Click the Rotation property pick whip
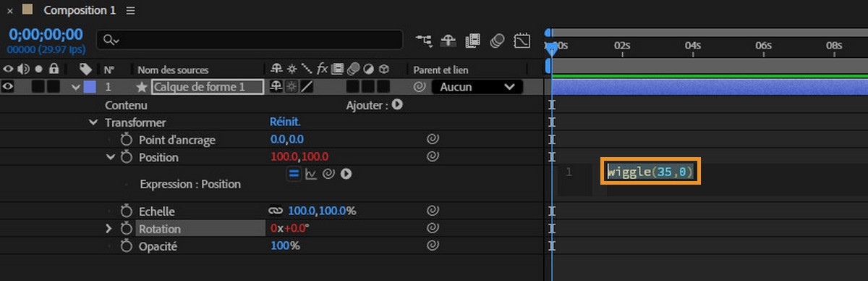This screenshot has width=868, height=281. point(433,228)
